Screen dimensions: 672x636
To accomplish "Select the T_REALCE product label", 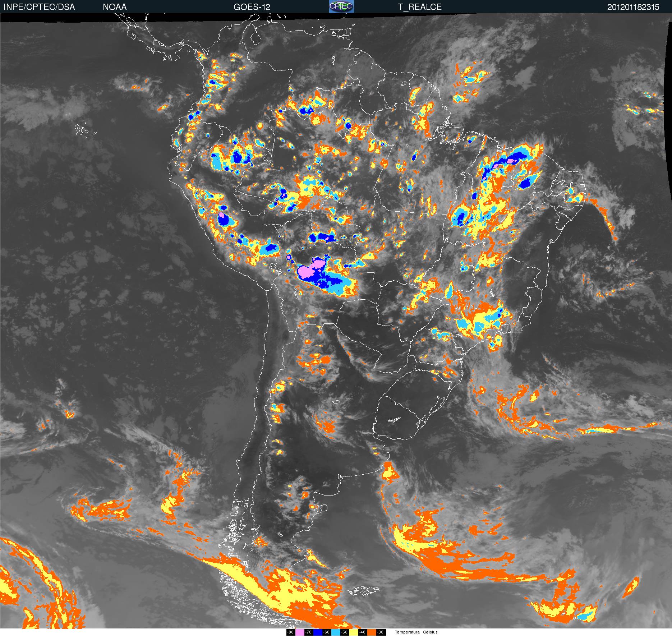I will 420,7.
